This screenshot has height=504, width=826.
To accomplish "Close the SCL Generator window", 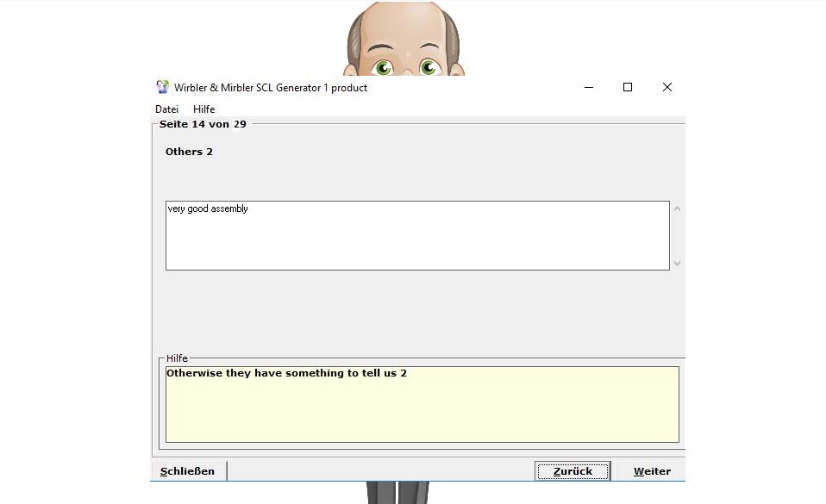I will click(666, 87).
